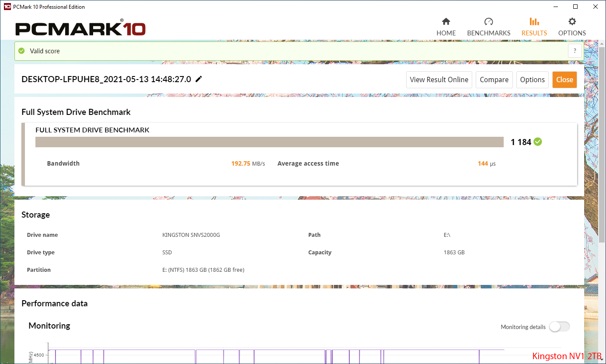Screen dimensions: 606x364
Task: Click the Full System Drive Benchmark score bar
Action: click(x=269, y=142)
